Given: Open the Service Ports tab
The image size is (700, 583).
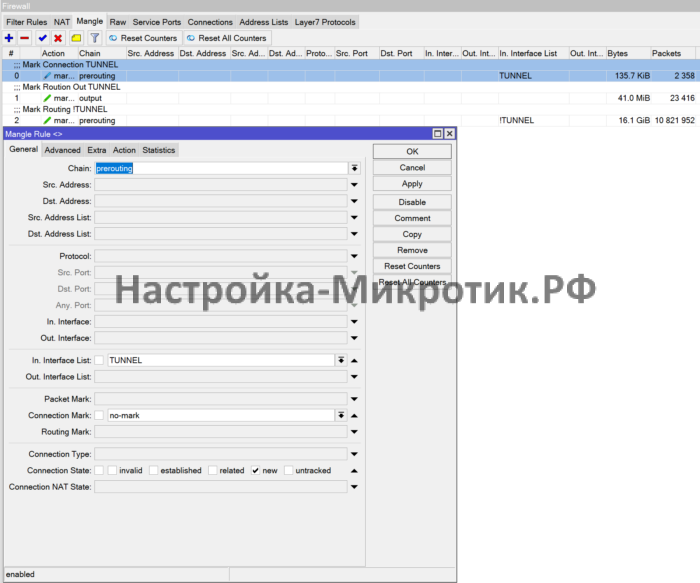Looking at the screenshot, I should (x=157, y=22).
